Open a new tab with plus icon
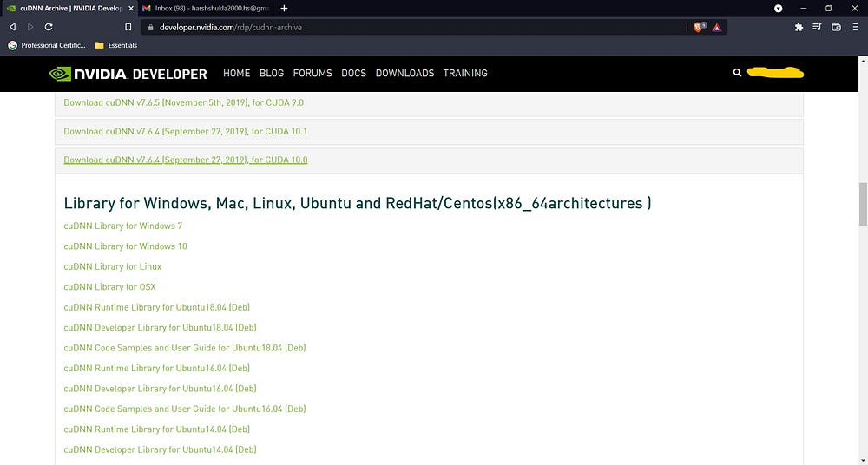Screen dimensions: 868x465 coord(284,9)
